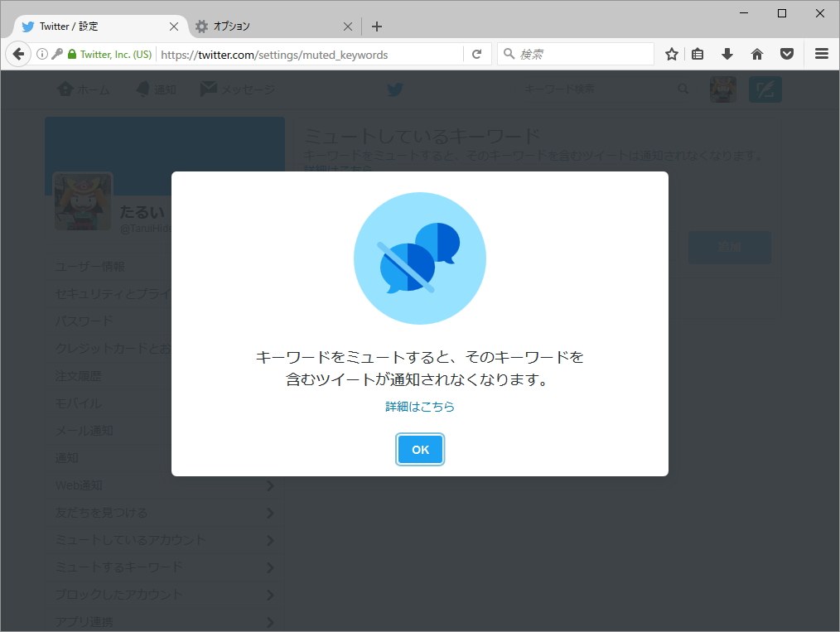
Task: Open the Firefox hamburger menu icon
Action: pyautogui.click(x=822, y=54)
